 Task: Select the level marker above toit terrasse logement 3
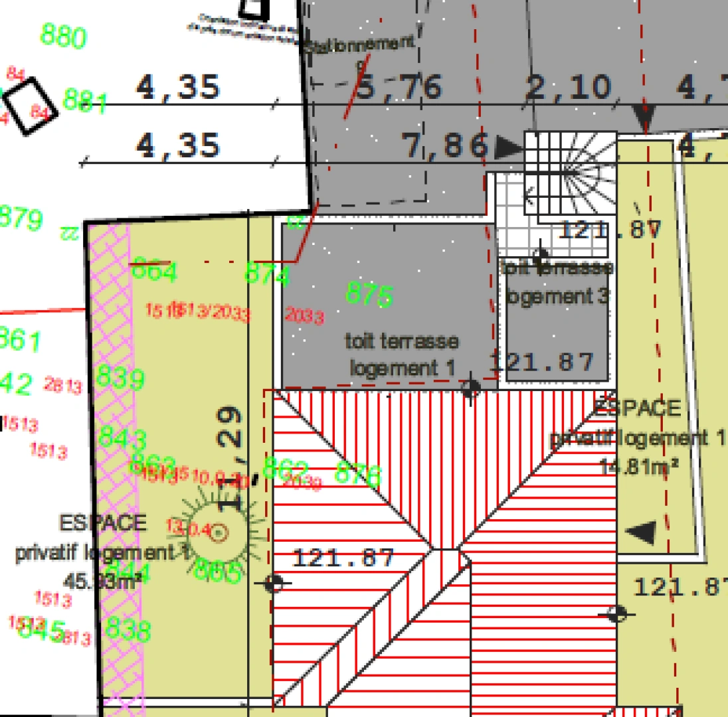point(541,254)
